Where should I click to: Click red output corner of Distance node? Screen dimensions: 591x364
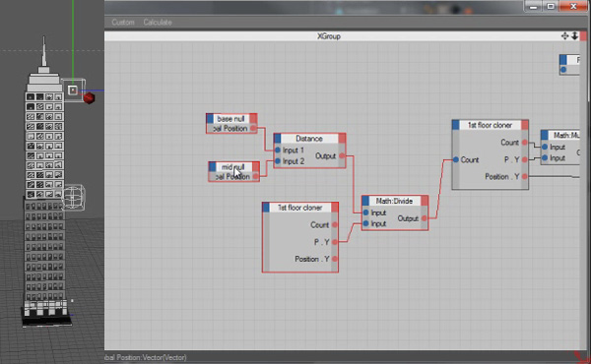coord(342,138)
